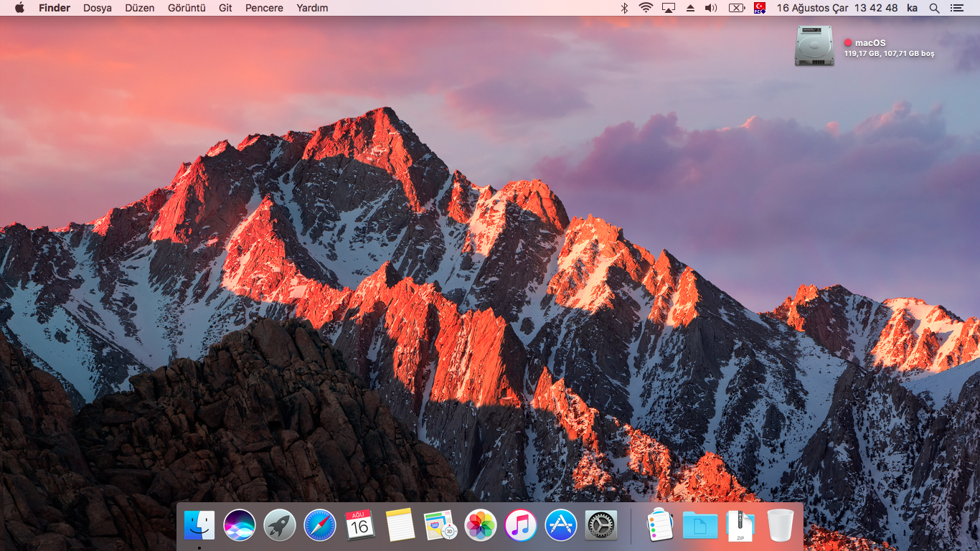
Task: Show Notification Center from menu bar
Action: [x=956, y=8]
